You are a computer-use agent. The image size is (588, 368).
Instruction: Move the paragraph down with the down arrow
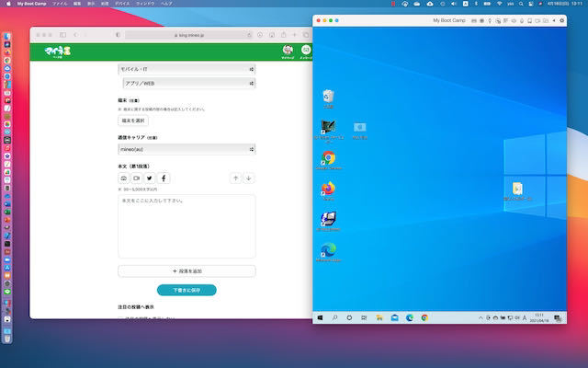pos(249,178)
